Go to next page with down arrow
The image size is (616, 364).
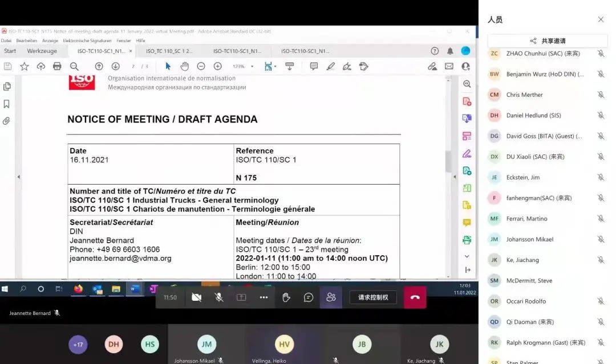115,66
